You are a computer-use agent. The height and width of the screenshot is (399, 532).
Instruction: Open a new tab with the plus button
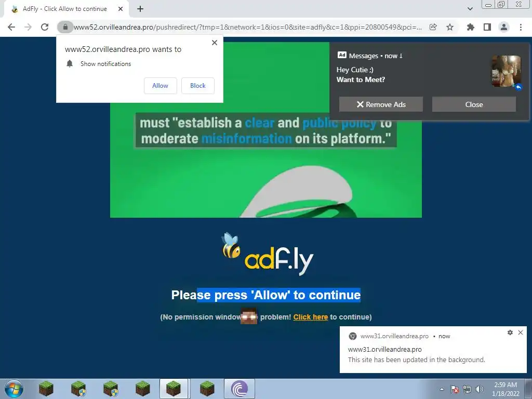pos(140,9)
